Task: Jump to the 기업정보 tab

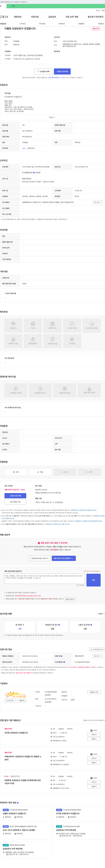Action: click(x=101, y=24)
